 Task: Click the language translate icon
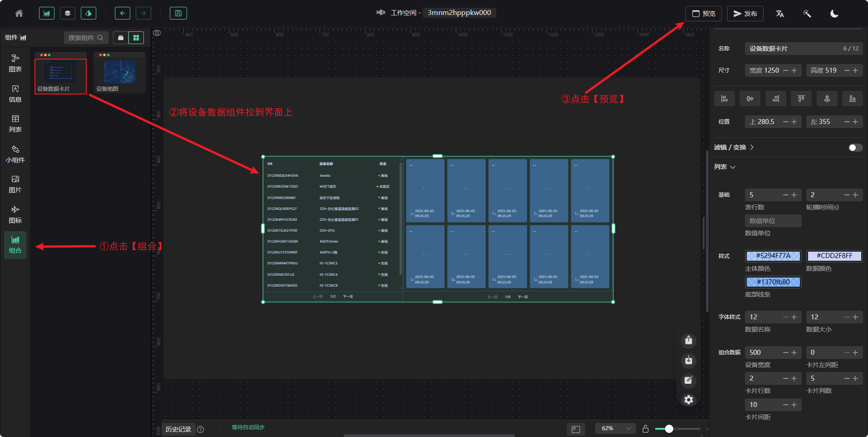[779, 14]
